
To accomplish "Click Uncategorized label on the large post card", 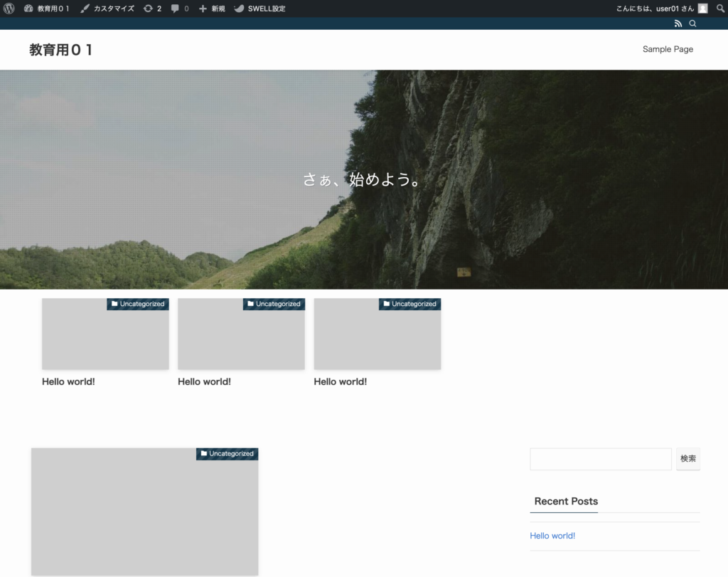I will point(227,454).
